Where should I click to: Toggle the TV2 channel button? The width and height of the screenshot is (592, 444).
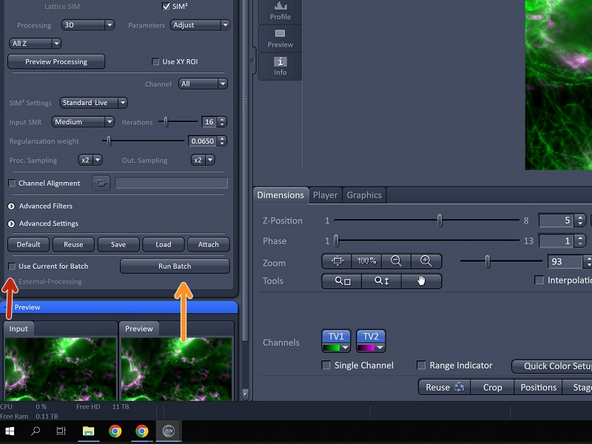[x=371, y=336]
